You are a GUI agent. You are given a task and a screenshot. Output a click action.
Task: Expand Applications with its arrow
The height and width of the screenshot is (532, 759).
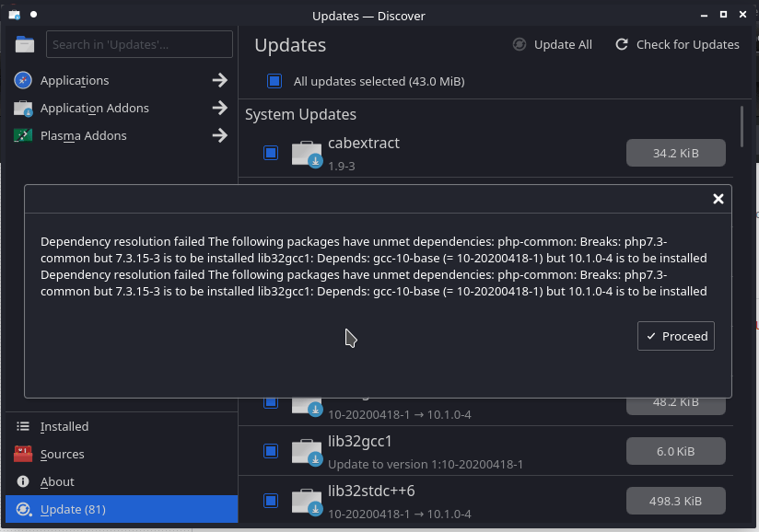pos(220,80)
